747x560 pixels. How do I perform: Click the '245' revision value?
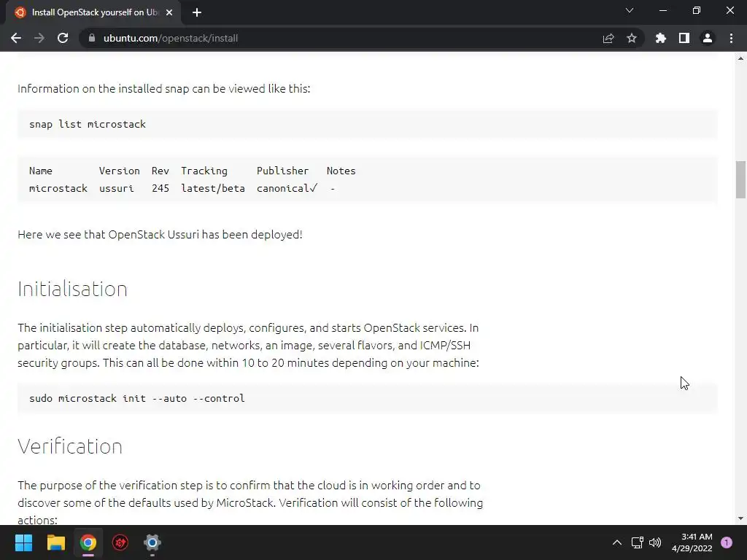click(160, 189)
